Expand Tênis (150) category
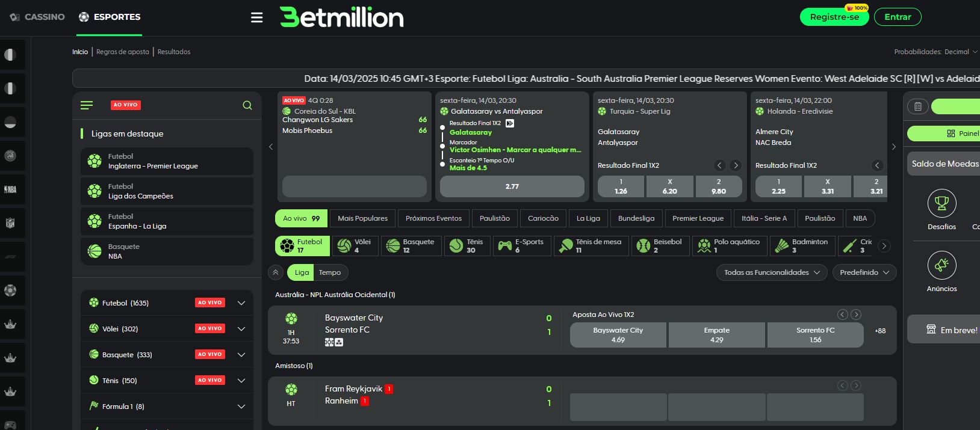Image resolution: width=980 pixels, height=430 pixels. tap(241, 381)
